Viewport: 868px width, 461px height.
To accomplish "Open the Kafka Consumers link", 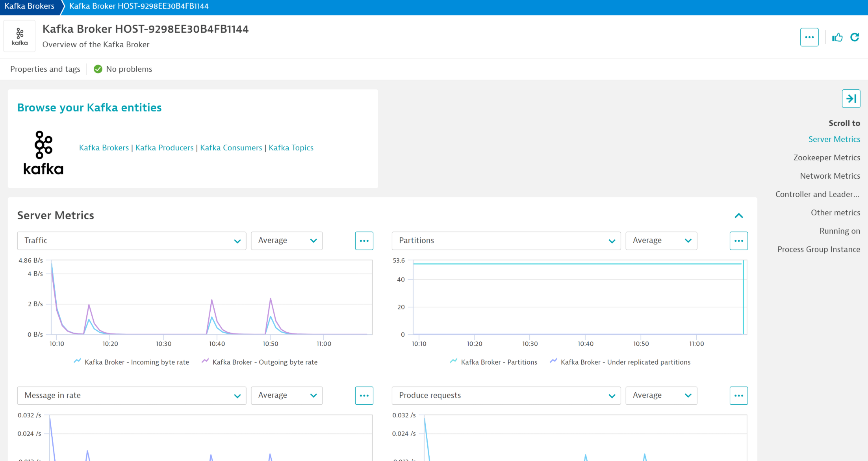I will tap(231, 148).
